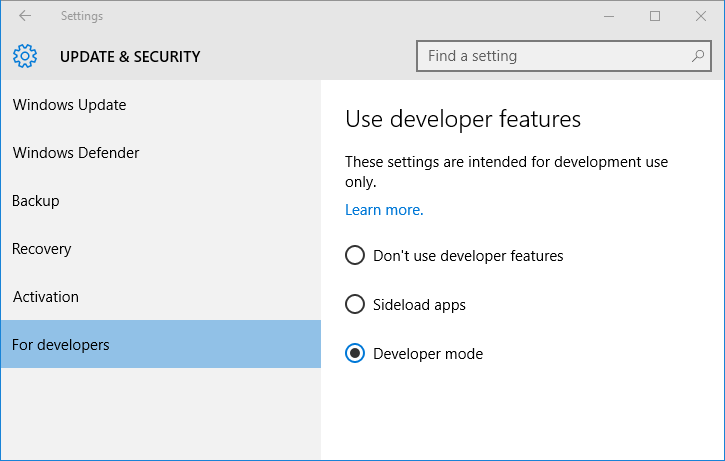Switch to the Backup page
The height and width of the screenshot is (461, 725).
[160, 201]
